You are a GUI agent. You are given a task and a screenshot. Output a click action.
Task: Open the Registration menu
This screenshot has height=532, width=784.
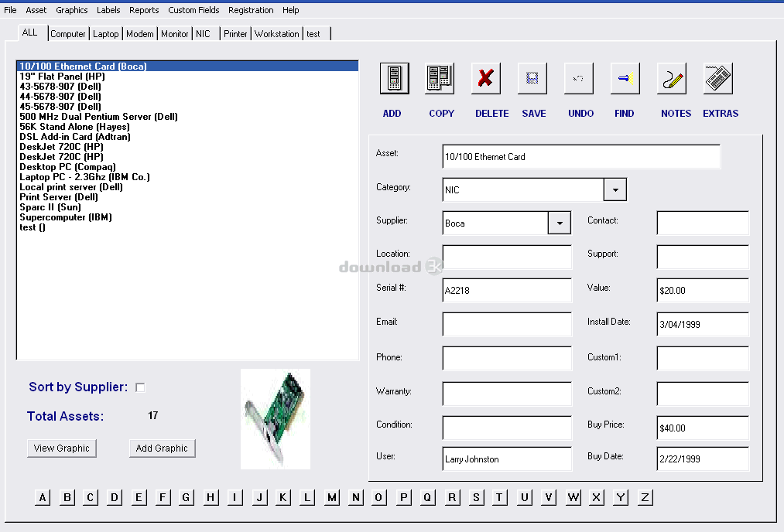pyautogui.click(x=251, y=10)
